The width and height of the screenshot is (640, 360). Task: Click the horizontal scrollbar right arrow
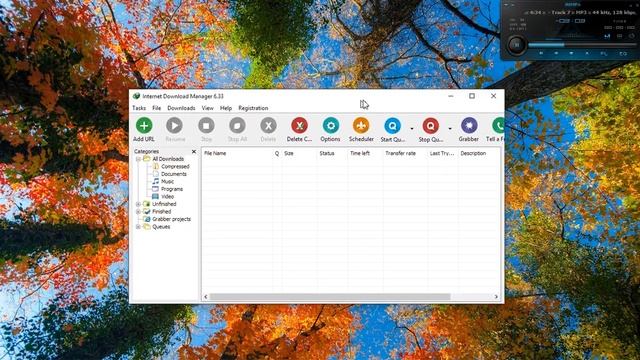496,297
